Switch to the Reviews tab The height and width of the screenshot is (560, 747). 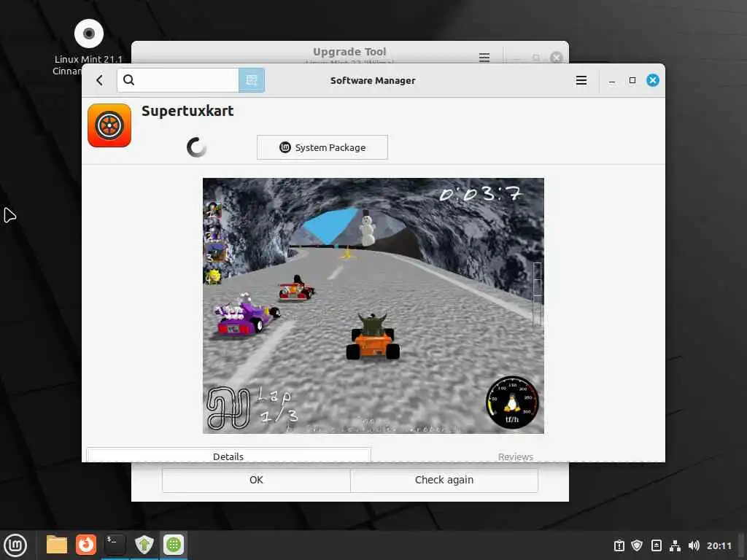[x=516, y=456]
